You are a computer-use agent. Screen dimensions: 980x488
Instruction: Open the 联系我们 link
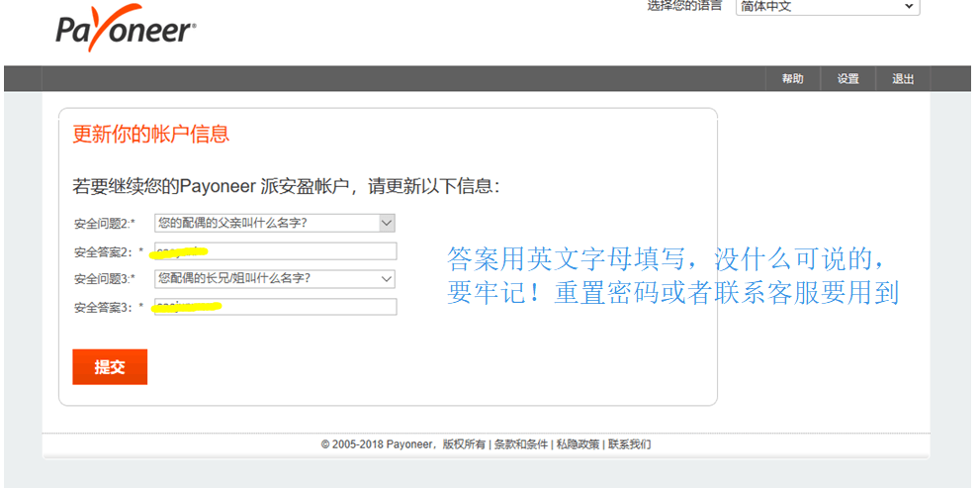(630, 444)
